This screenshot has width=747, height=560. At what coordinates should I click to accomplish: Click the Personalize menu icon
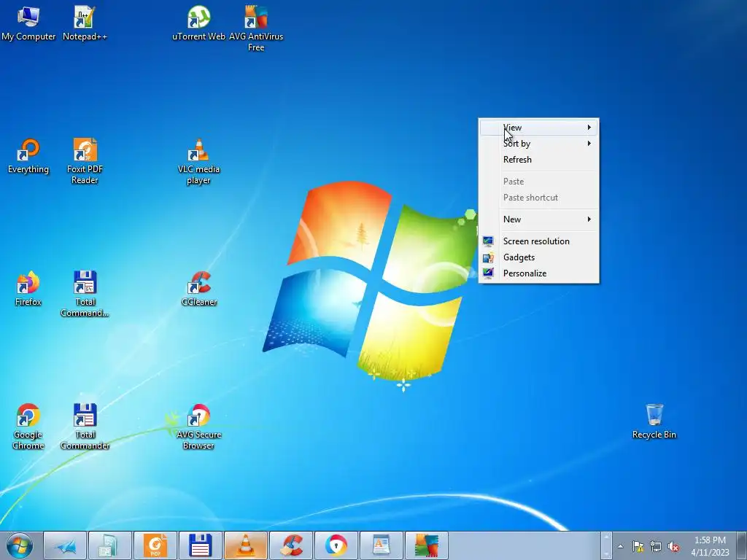coord(488,273)
